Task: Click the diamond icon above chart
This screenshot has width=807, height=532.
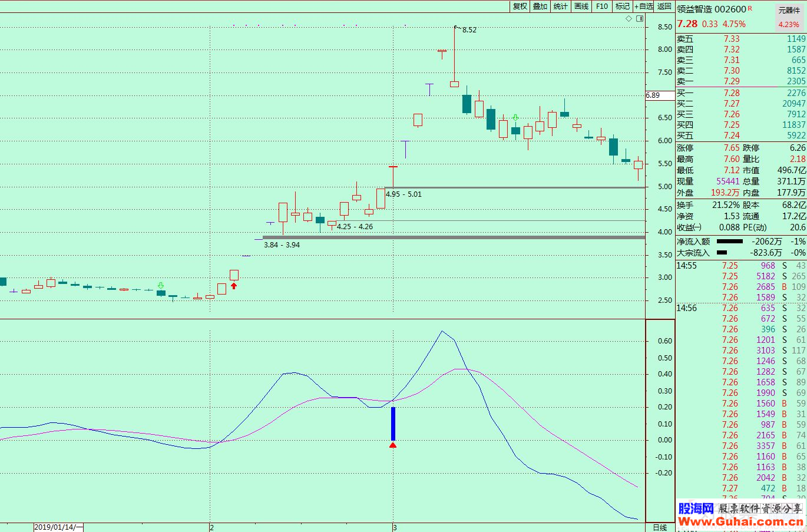Action: pyautogui.click(x=629, y=19)
